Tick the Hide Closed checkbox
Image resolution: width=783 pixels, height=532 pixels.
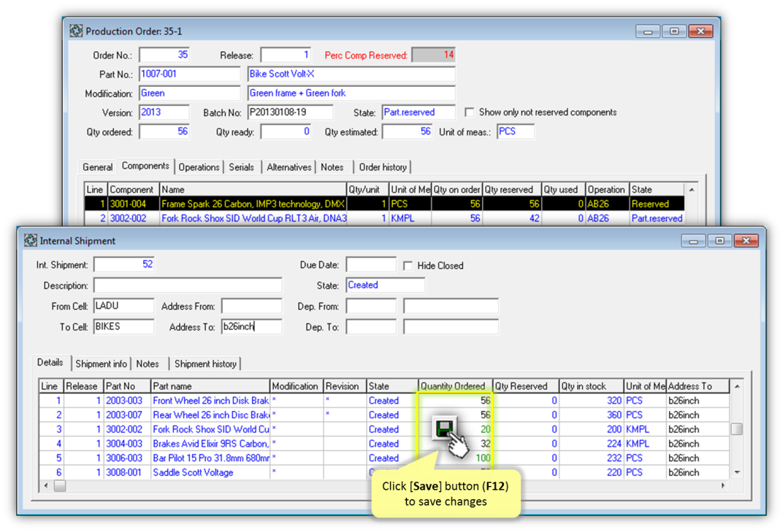408,266
